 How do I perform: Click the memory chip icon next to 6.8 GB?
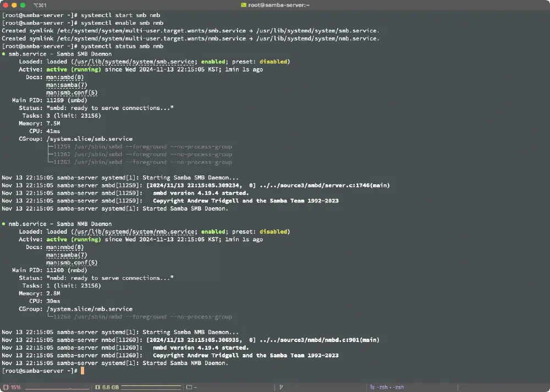pos(97,387)
